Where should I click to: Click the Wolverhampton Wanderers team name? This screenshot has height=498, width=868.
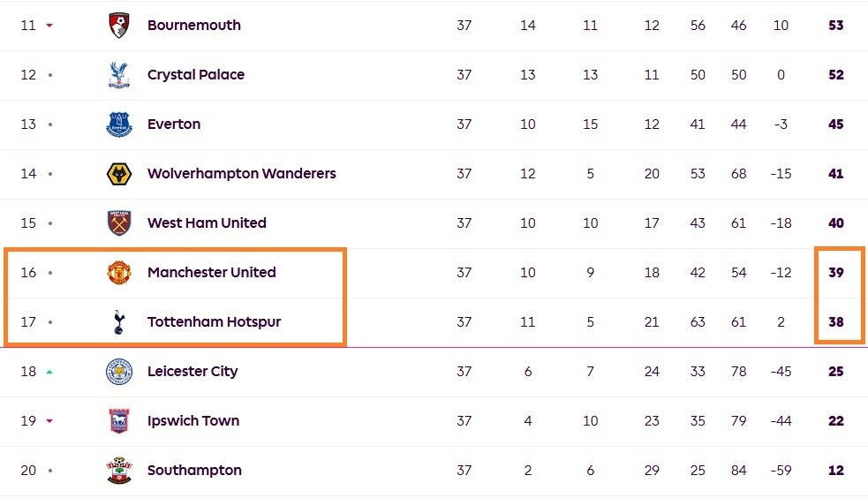click(241, 174)
